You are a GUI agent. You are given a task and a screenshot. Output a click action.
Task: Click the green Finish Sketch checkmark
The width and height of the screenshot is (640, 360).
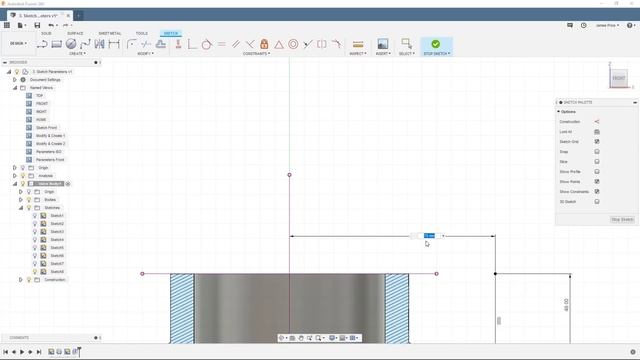click(x=436, y=44)
